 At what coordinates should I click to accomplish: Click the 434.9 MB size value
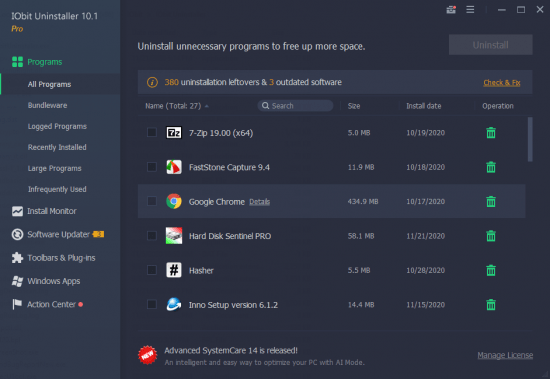pos(363,201)
